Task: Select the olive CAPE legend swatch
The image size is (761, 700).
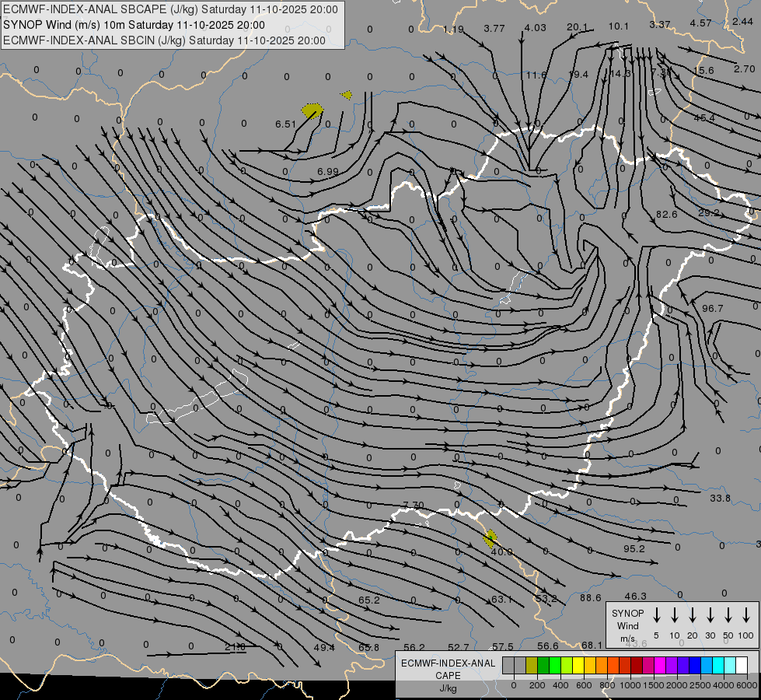Action: click(532, 666)
